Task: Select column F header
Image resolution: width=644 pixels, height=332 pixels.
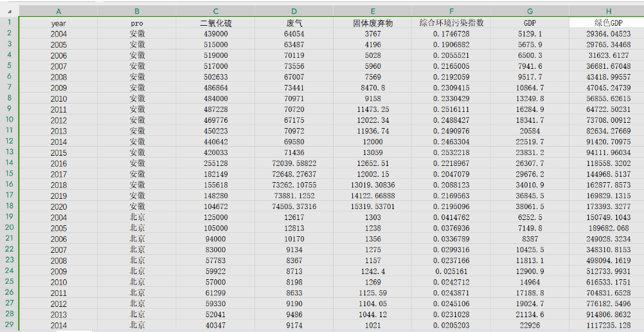Action: pyautogui.click(x=451, y=12)
